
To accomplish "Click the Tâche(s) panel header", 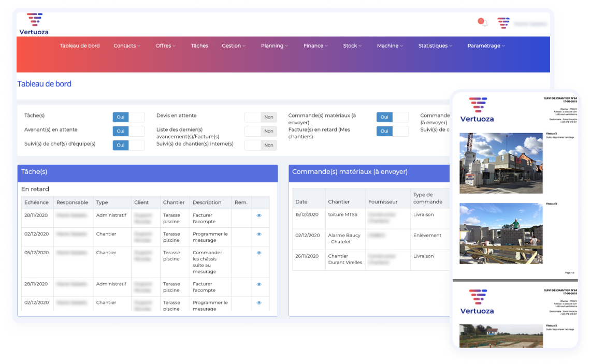I will 148,173.
